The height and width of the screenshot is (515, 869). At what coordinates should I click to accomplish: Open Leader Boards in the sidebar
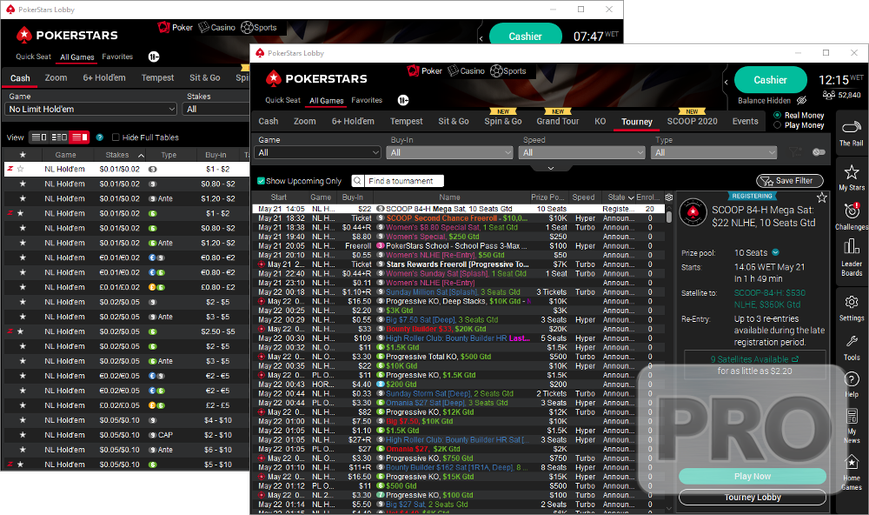coord(851,257)
